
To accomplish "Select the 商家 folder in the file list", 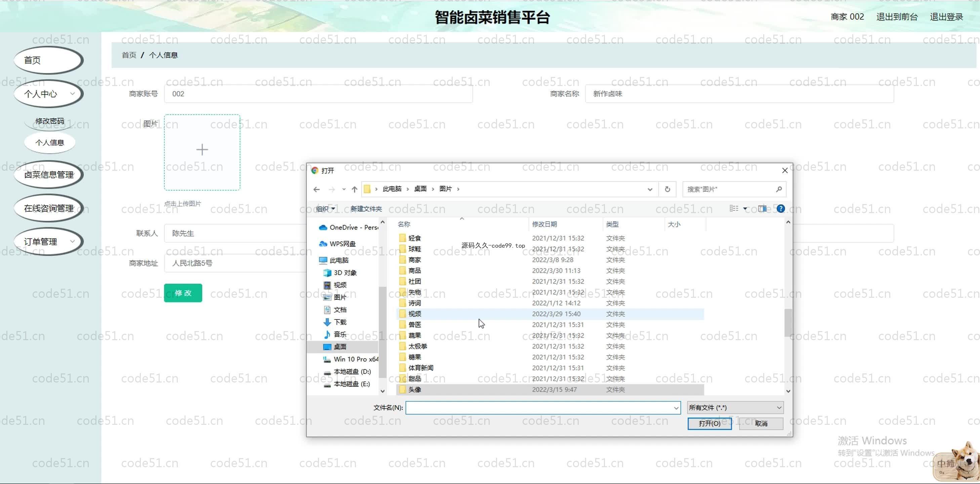I will click(550, 260).
